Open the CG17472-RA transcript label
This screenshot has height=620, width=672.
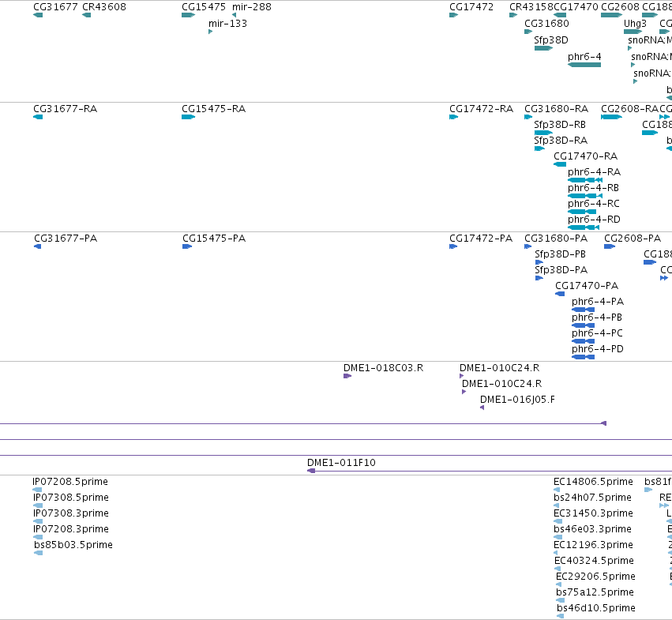tap(481, 109)
